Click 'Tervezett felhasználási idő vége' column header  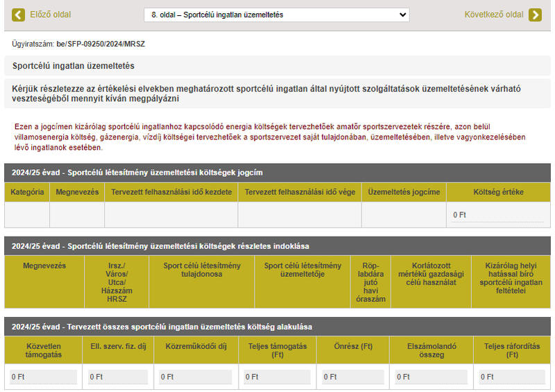[300, 192]
